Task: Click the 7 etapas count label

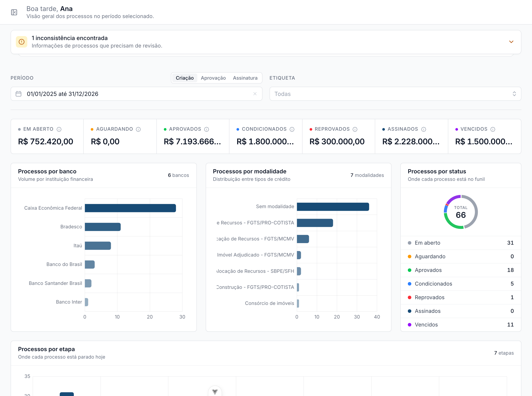Action: point(504,353)
